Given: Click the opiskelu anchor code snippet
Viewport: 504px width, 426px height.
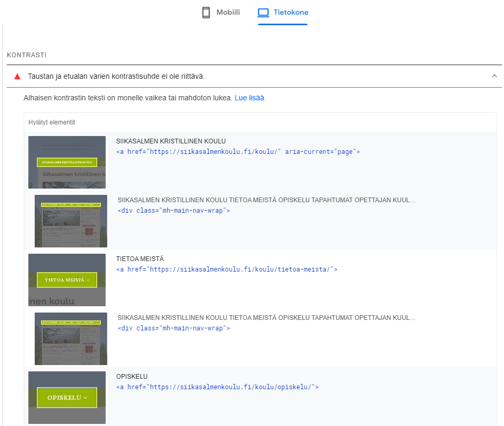Looking at the screenshot, I should point(217,387).
